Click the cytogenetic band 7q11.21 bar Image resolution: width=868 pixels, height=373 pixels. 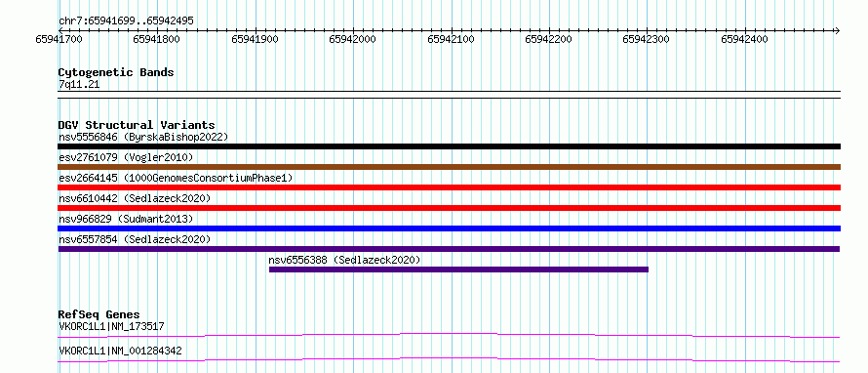(449, 95)
